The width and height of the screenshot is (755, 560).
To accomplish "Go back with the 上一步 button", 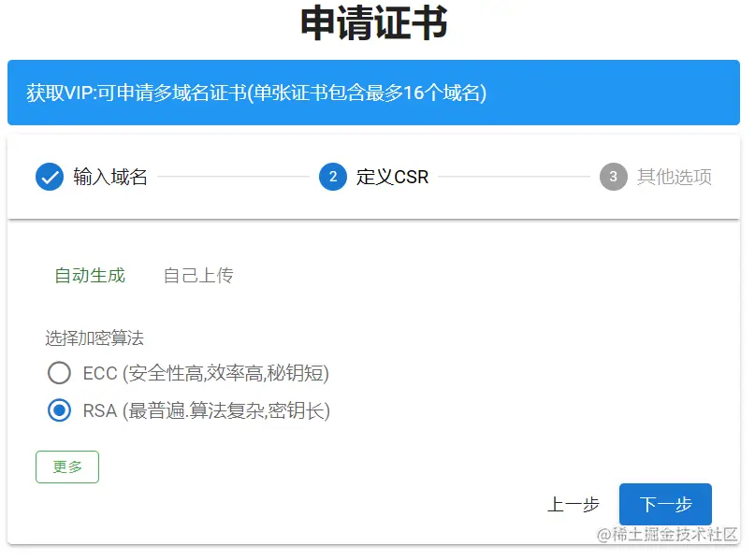I will tap(573, 505).
